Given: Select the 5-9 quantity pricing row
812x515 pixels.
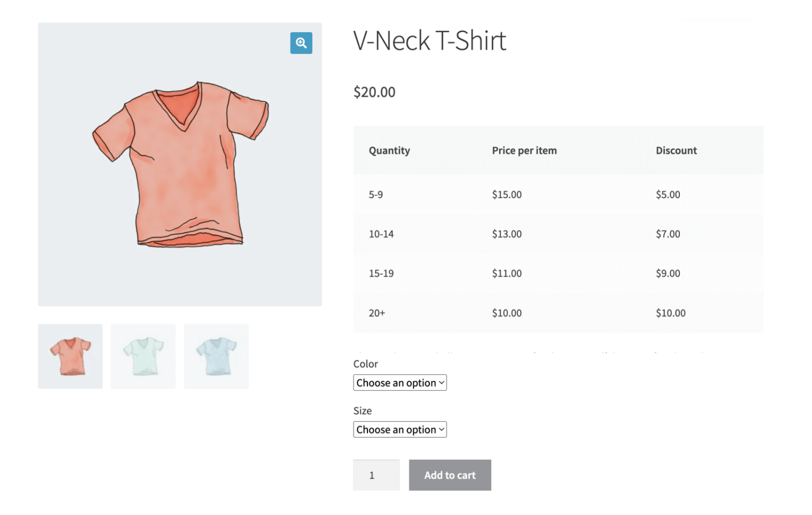Looking at the screenshot, I should (558, 194).
